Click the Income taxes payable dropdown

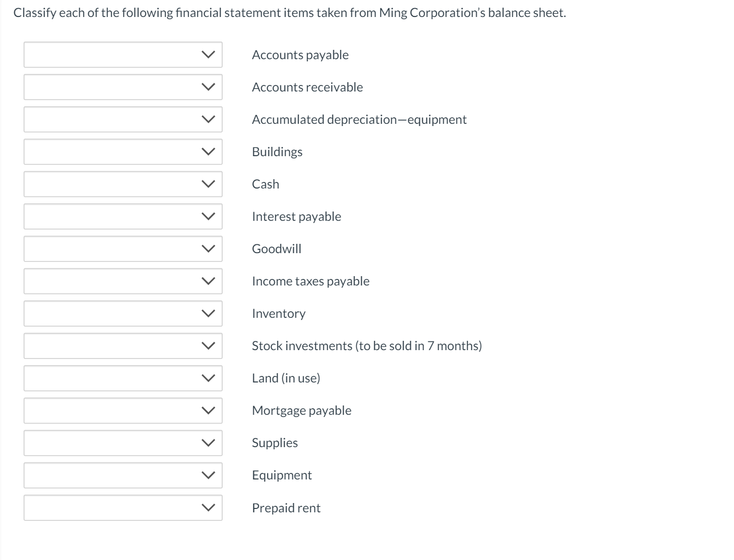pos(123,281)
